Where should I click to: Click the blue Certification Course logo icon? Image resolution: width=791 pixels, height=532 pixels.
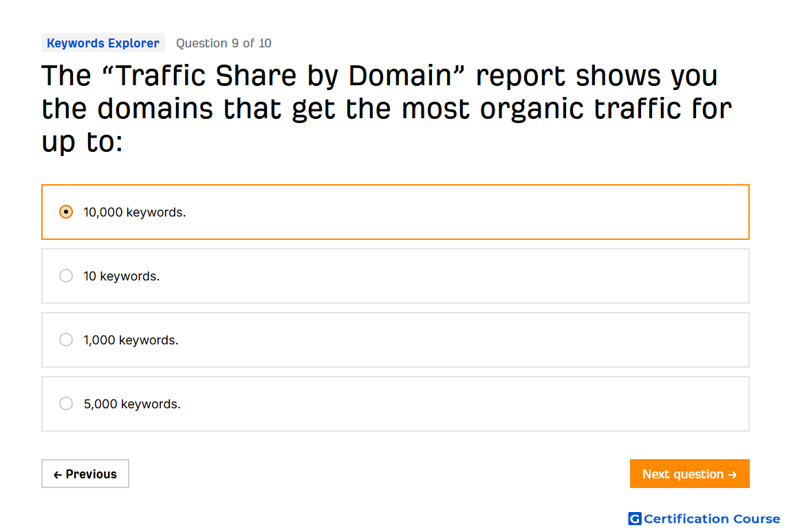[635, 518]
